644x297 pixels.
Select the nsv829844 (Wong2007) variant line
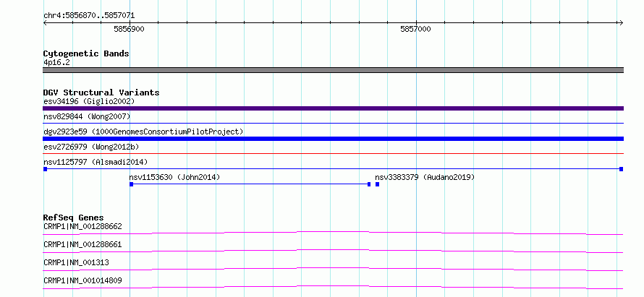[333, 123]
